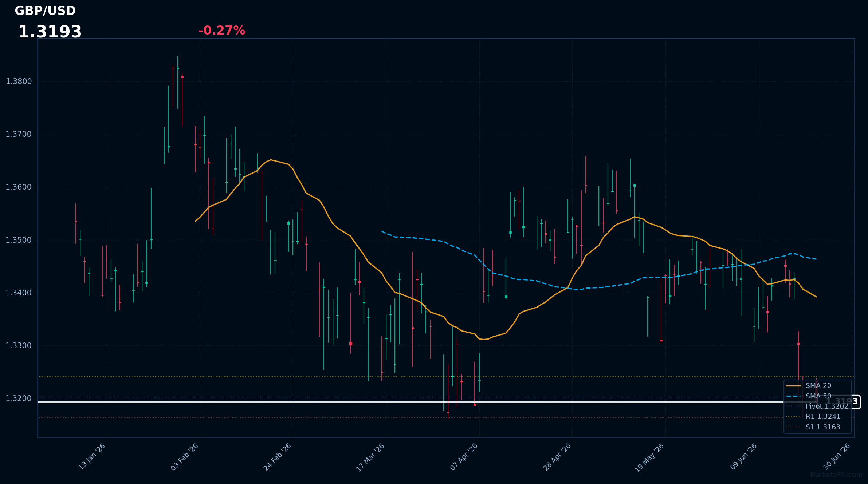Click the 30 Jun '26 date label
Screen dimensions: 868x484
(837, 457)
